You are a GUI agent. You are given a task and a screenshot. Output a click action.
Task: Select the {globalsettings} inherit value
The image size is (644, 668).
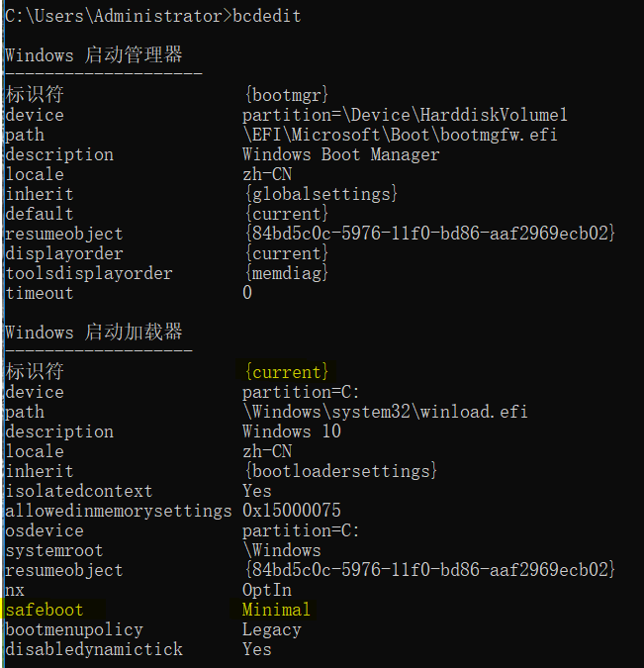pos(321,194)
